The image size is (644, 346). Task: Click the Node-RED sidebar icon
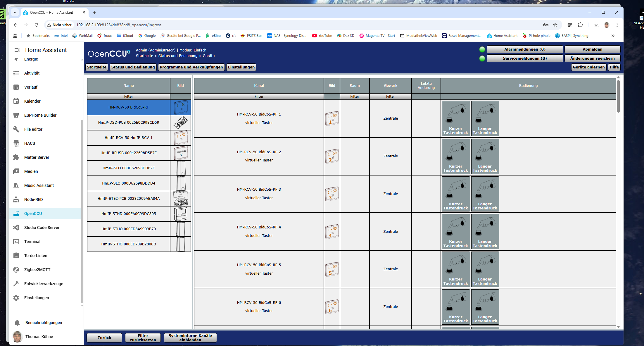(x=16, y=199)
